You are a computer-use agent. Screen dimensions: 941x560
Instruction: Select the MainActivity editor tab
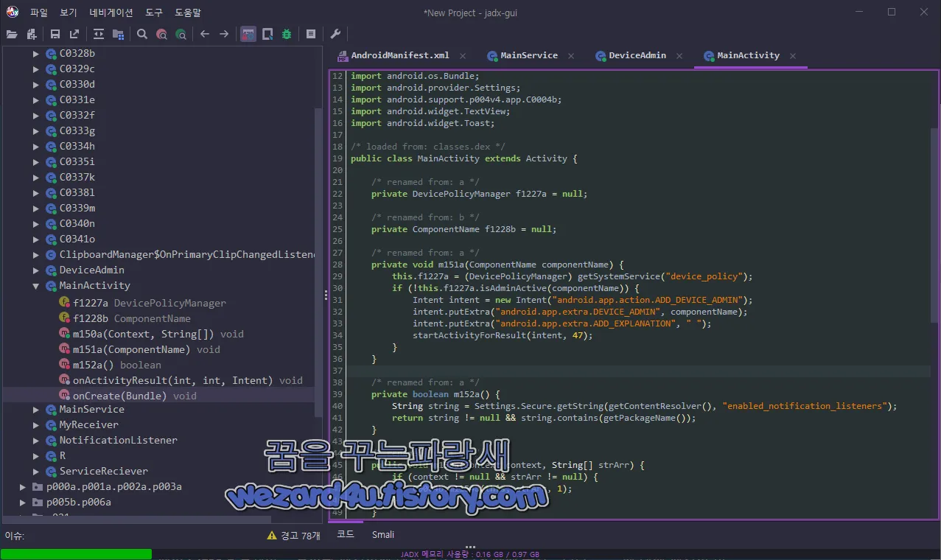(x=748, y=55)
